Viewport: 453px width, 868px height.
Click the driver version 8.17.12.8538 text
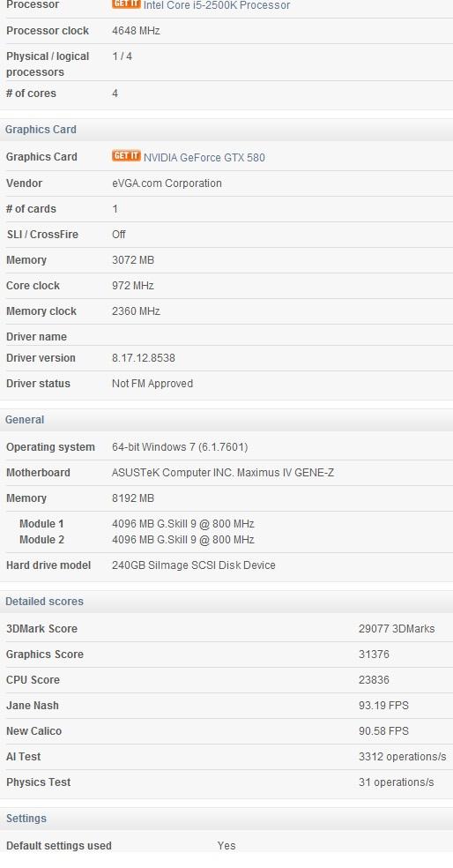[x=144, y=358]
